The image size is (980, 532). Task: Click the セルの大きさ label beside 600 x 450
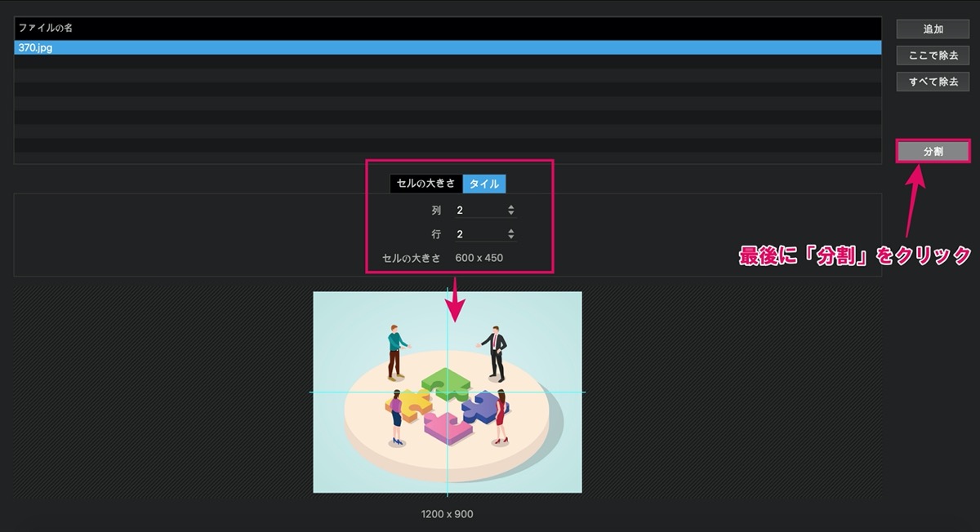coord(412,259)
